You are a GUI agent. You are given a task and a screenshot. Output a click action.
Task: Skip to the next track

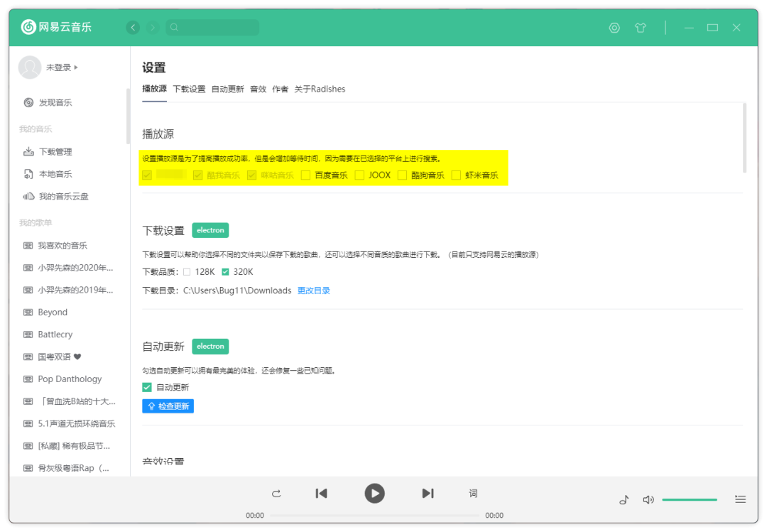click(x=428, y=493)
